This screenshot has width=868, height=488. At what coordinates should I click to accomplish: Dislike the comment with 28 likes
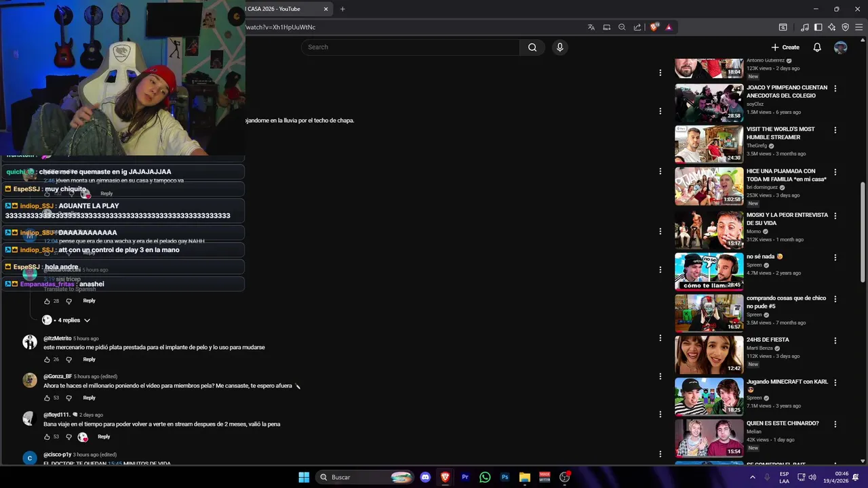[68, 301]
